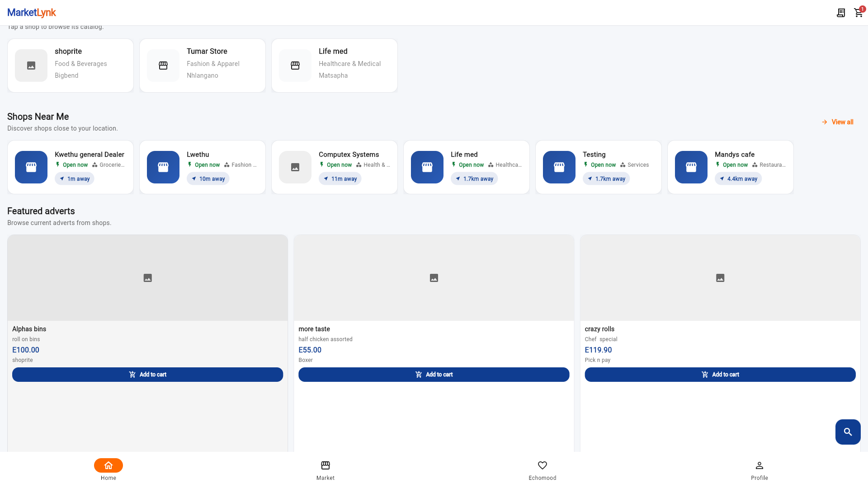Click Mandys cafe blue store icon
The image size is (868, 488).
(691, 167)
